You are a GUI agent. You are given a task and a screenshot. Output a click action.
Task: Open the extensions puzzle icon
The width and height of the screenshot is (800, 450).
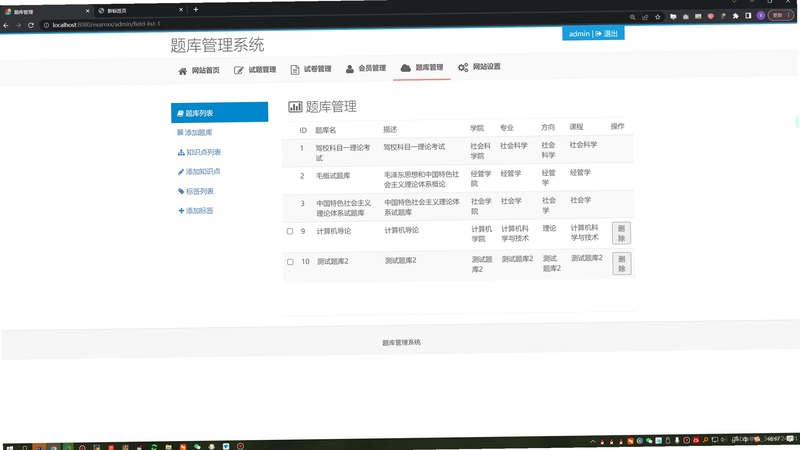coord(736,16)
